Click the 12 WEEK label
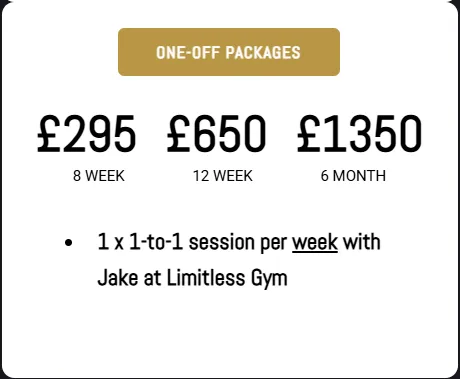 [223, 176]
